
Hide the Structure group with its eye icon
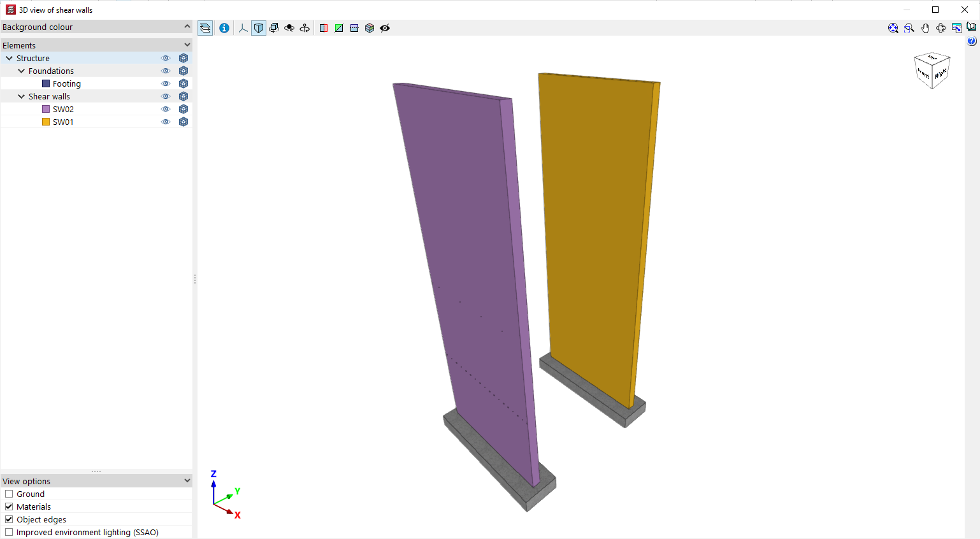pos(166,58)
